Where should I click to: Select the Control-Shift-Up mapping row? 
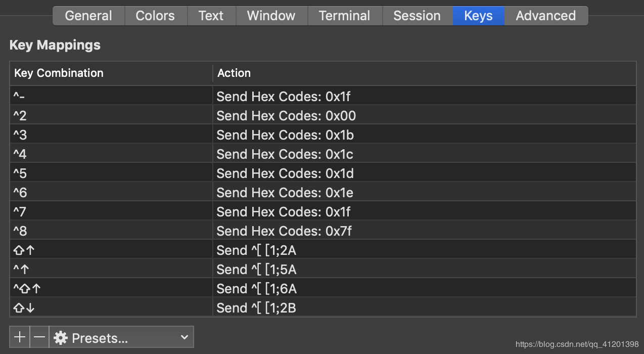click(323, 289)
